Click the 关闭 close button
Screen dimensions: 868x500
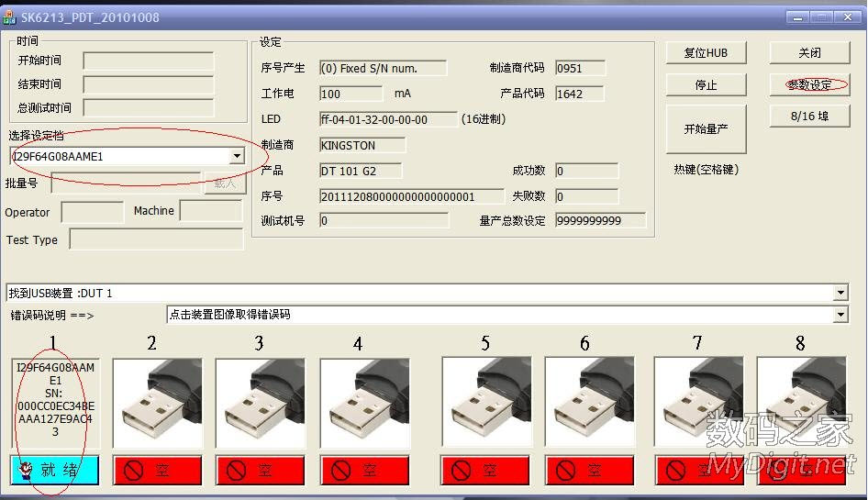pos(809,53)
